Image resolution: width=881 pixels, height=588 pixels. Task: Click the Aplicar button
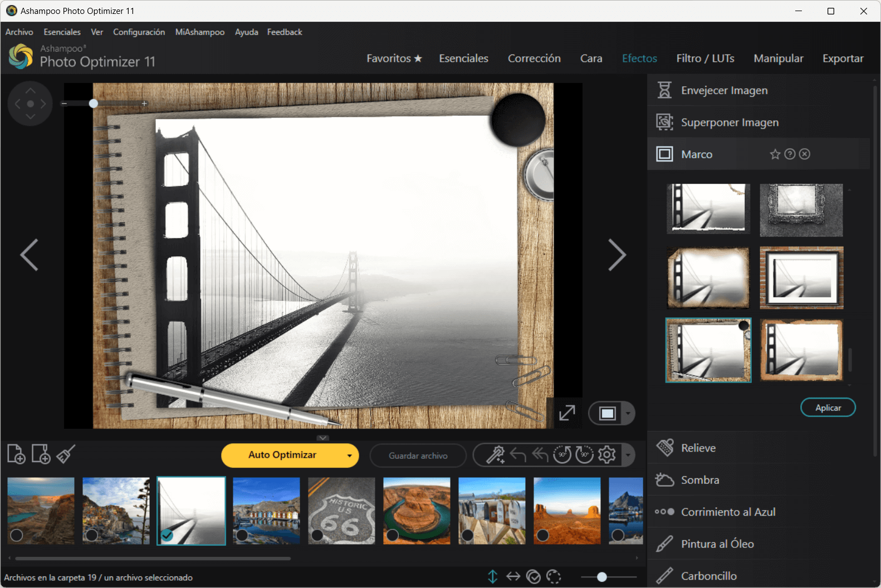[828, 408]
